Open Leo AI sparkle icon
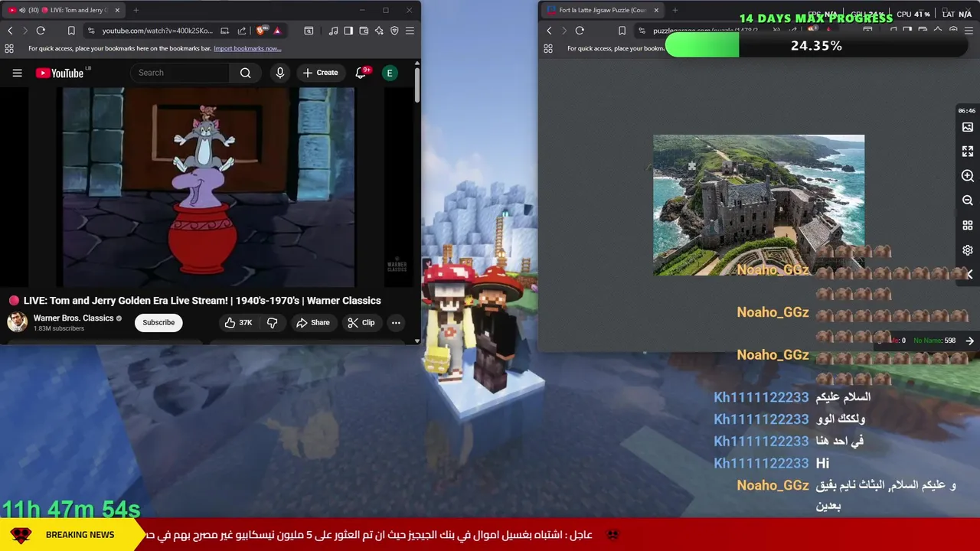The width and height of the screenshot is (980, 551). pos(379,31)
